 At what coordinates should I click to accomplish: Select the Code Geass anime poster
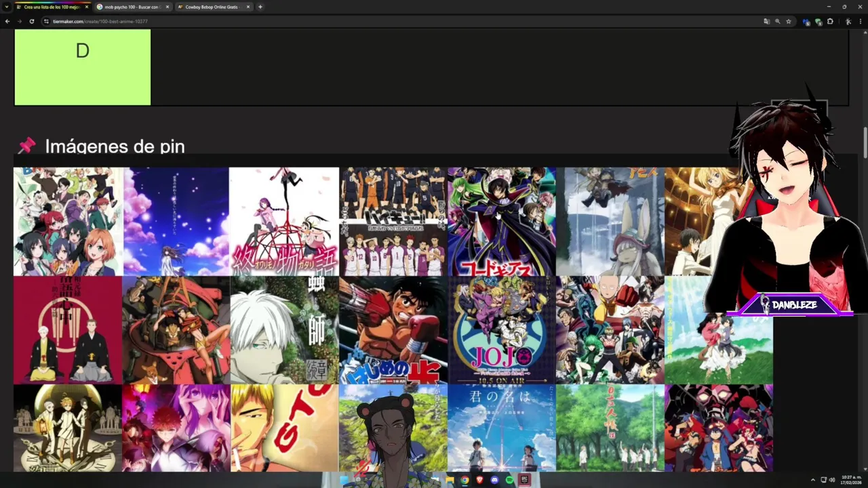click(502, 222)
